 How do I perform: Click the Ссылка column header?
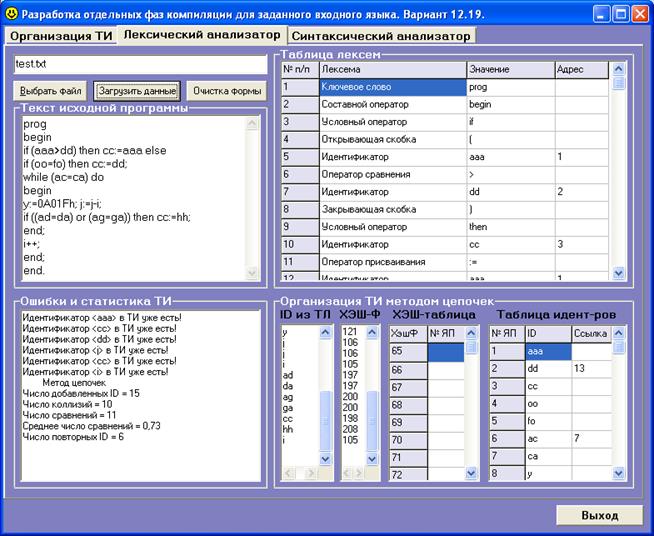click(591, 334)
